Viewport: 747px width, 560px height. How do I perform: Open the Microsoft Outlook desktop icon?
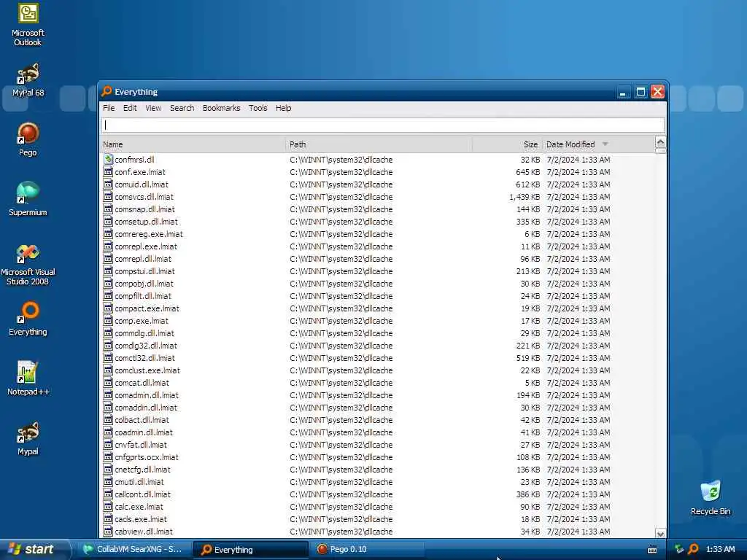[x=28, y=25]
